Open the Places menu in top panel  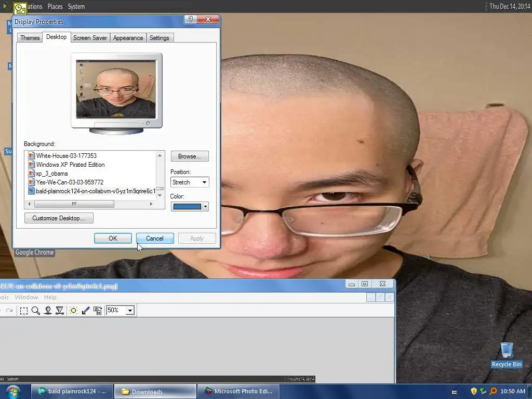click(55, 6)
